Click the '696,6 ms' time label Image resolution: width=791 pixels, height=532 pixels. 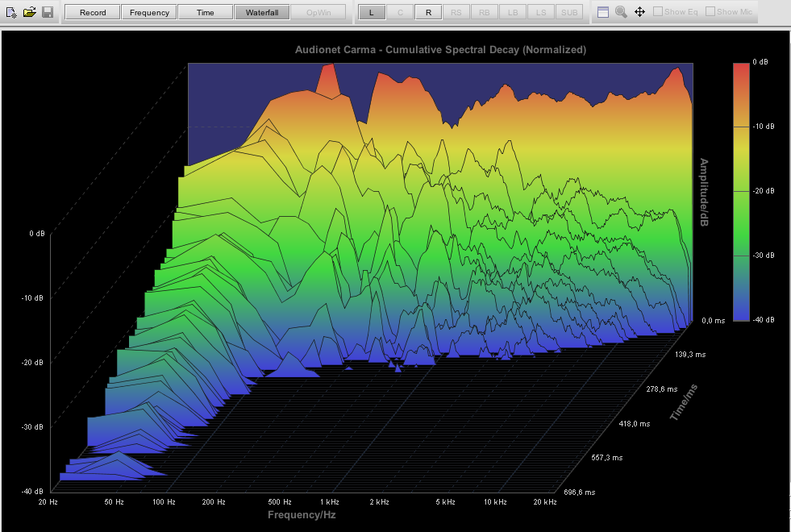(580, 493)
